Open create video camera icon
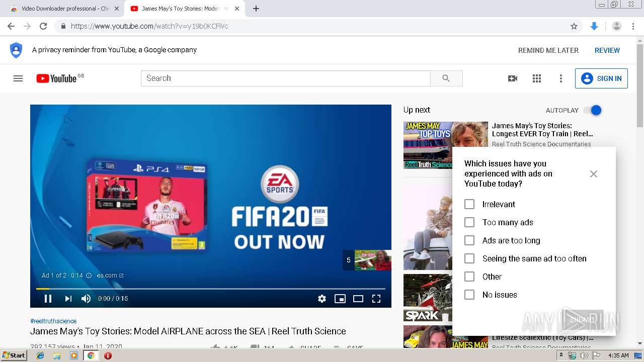 (x=513, y=78)
